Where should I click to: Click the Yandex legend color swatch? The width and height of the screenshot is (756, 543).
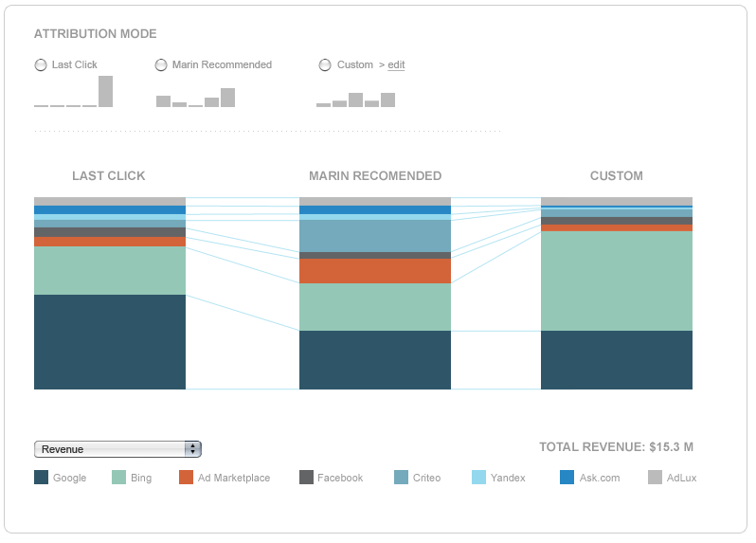click(x=478, y=478)
